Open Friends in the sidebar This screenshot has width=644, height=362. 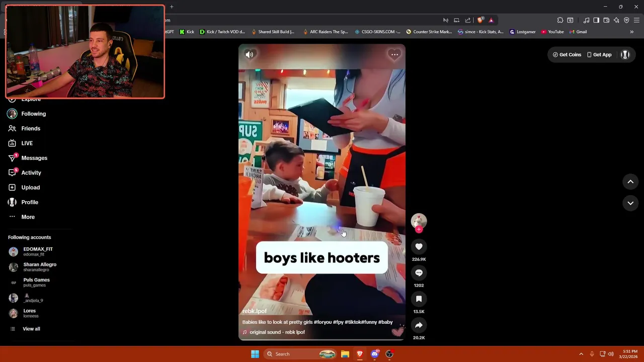tap(24, 128)
